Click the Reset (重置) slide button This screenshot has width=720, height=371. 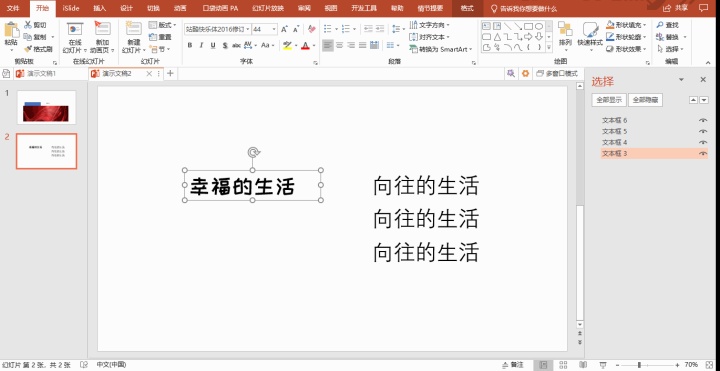click(x=160, y=37)
